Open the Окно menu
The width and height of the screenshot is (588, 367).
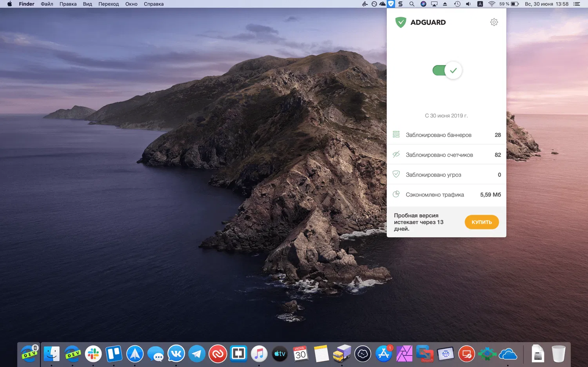click(x=131, y=4)
